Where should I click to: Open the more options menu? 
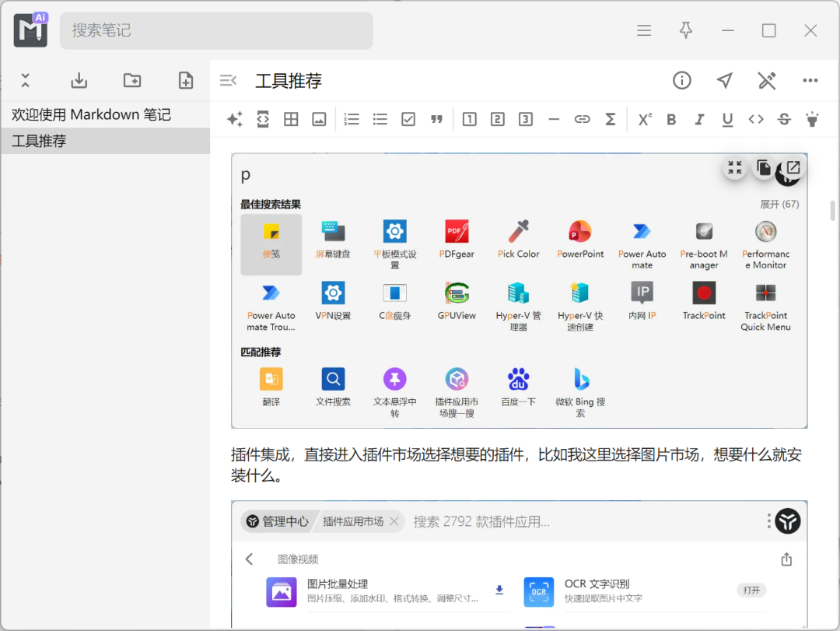[810, 80]
